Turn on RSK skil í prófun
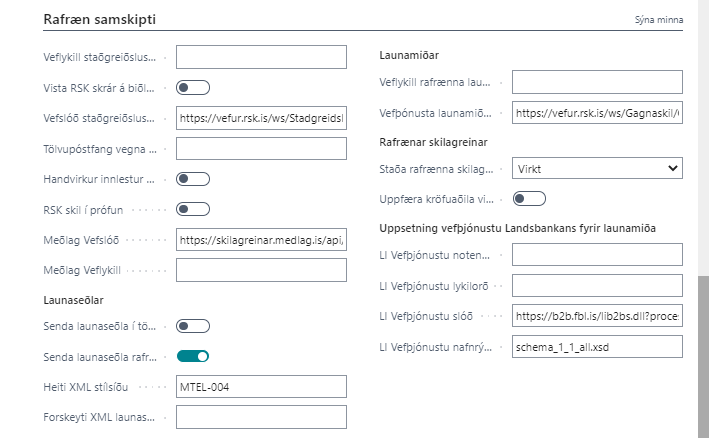Screen dimensions: 711x438 click(x=193, y=209)
